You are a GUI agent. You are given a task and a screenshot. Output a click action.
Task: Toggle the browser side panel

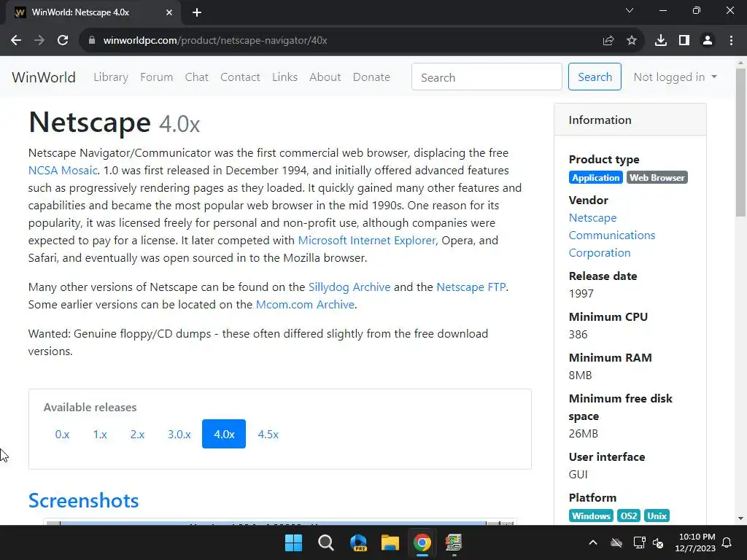(x=684, y=41)
